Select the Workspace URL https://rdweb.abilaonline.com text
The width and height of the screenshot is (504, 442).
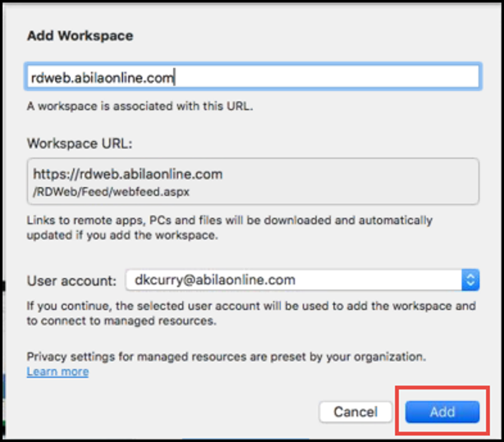click(127, 174)
